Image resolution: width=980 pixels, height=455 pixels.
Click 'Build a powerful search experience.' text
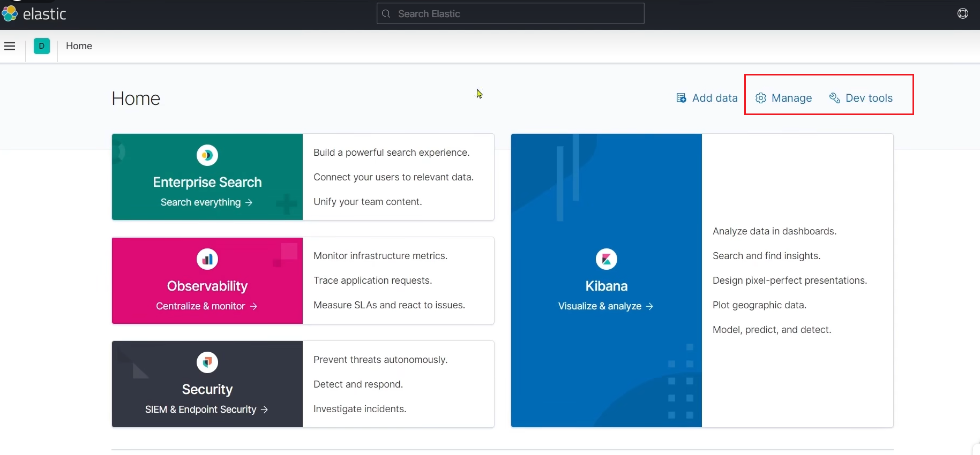click(x=392, y=153)
